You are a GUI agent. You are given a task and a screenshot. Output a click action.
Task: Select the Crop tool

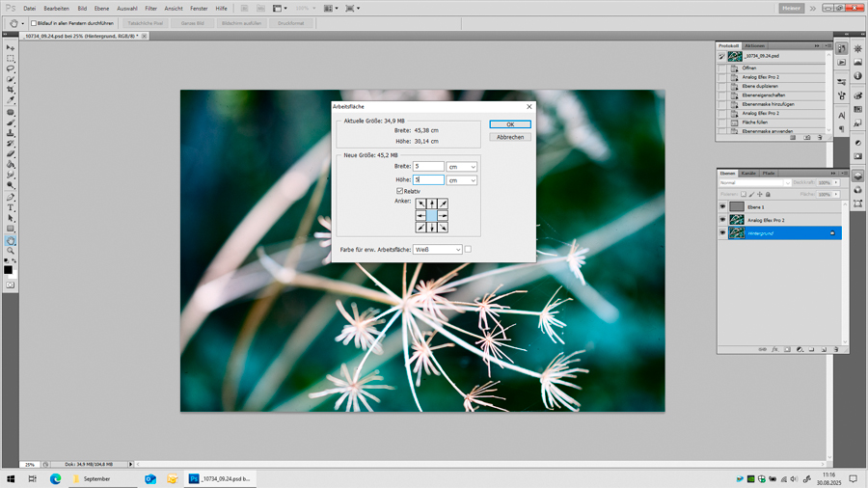tap(11, 90)
